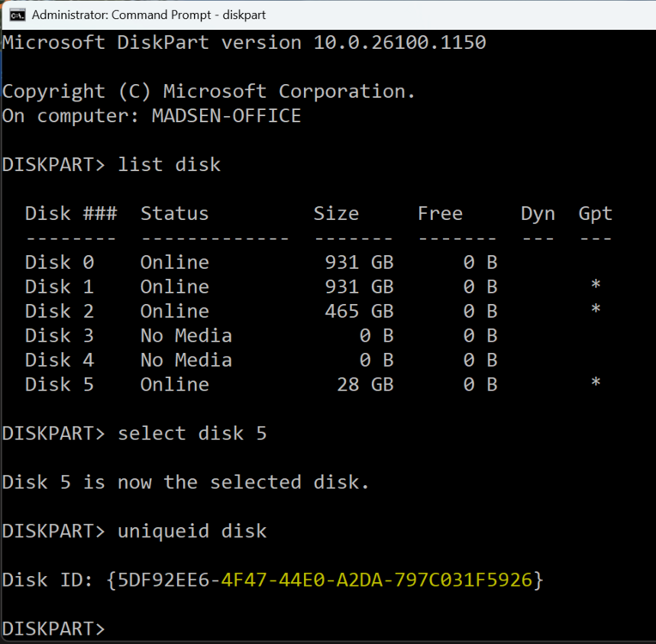Click the 'Microsoft DiskPart version 10.0.26100.1150' line
This screenshot has width=656, height=644.
tap(244, 43)
